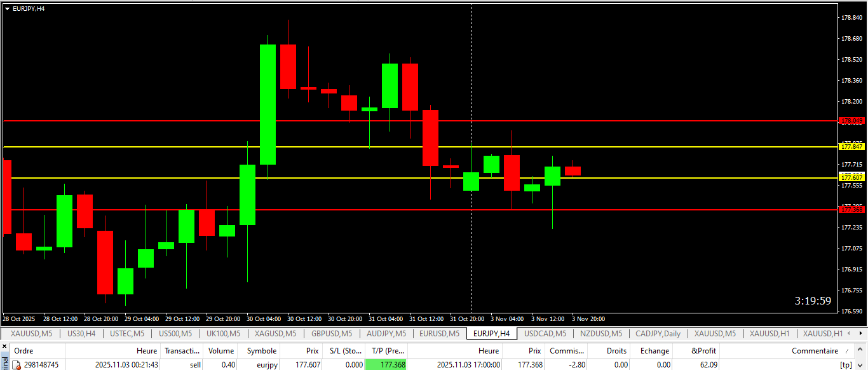Click the triangle arrow beside EURJPY,H4 title
Screen dimensions: 868x370
[7, 8]
